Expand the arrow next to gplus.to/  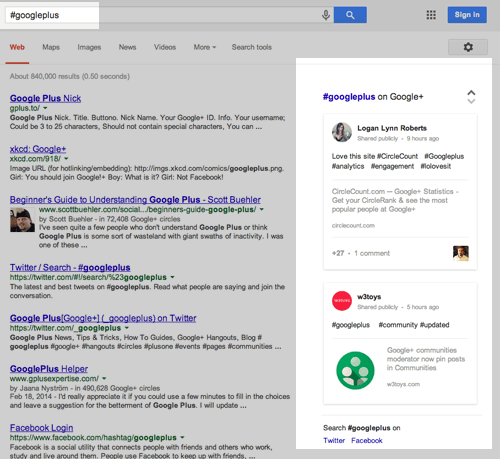(45, 108)
